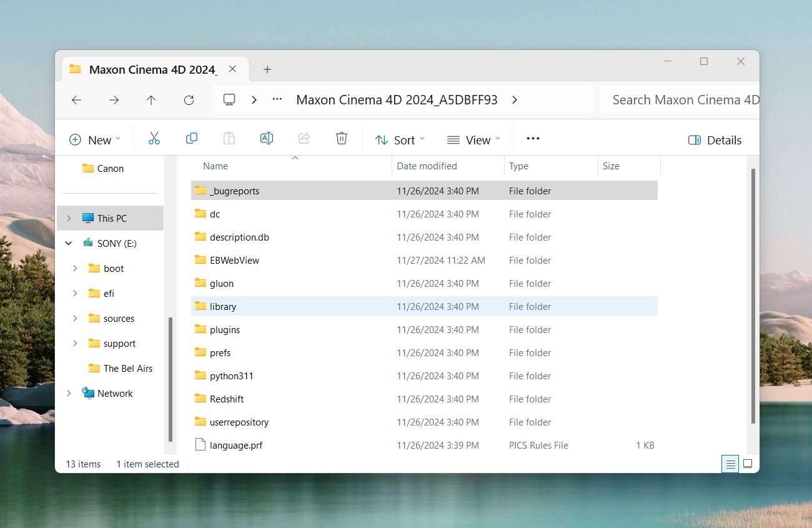Sort by the Size column header

click(x=629, y=166)
